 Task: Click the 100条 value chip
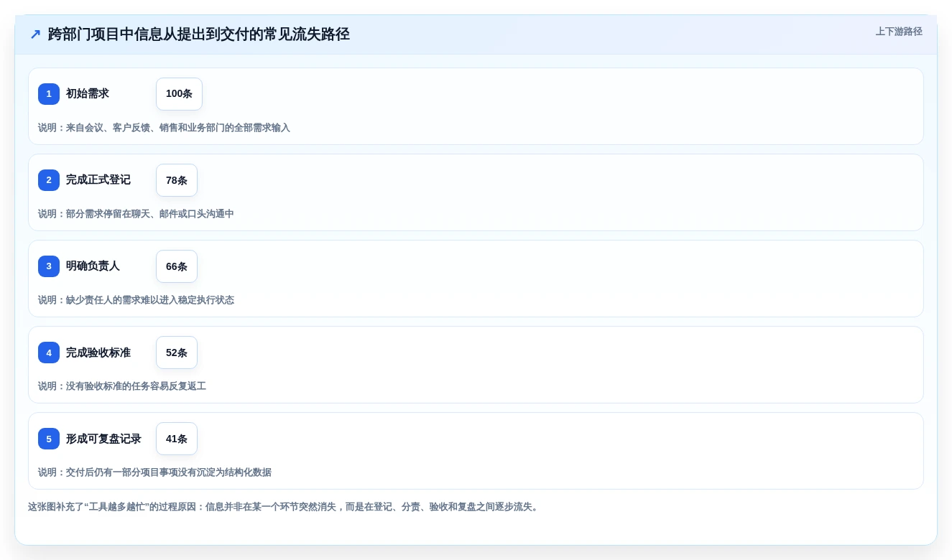point(179,94)
